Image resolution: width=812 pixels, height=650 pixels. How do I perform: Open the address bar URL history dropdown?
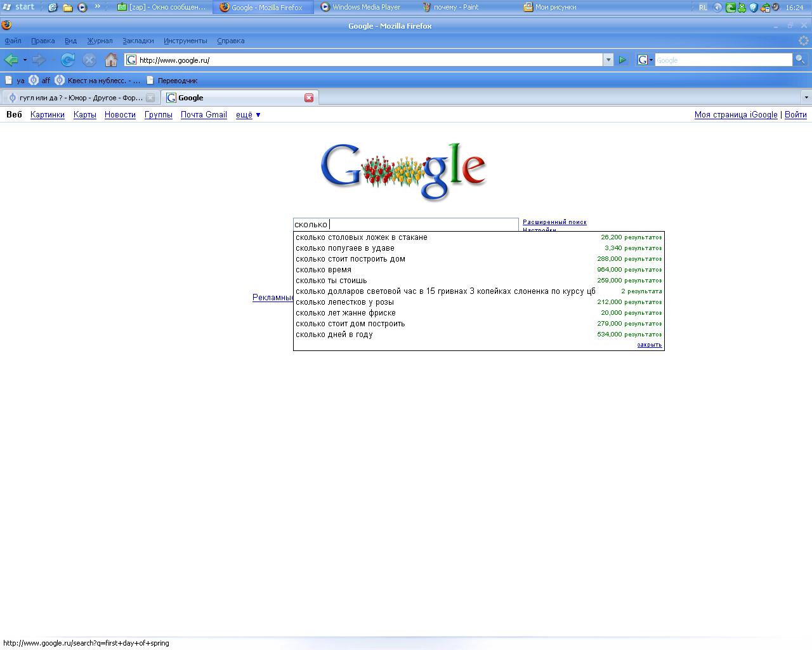pos(608,60)
